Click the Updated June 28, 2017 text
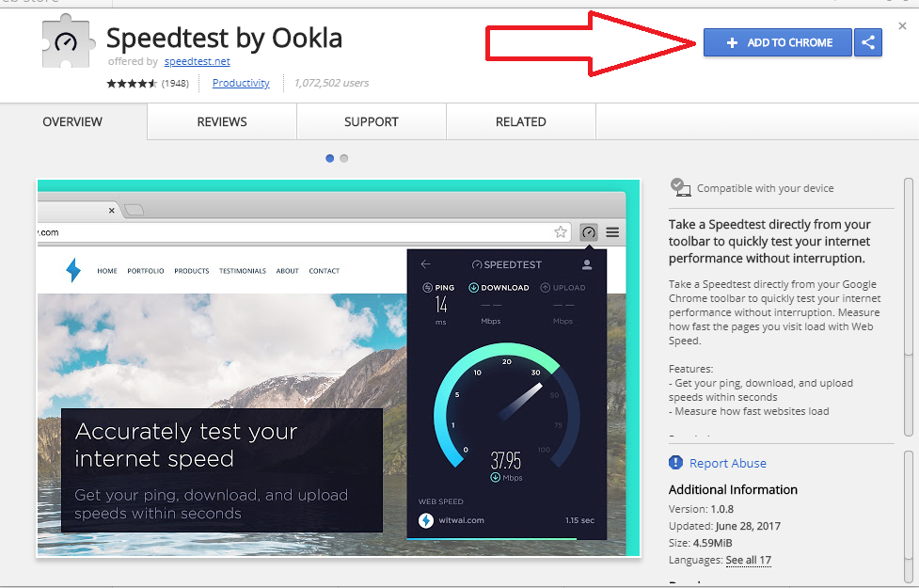Image resolution: width=919 pixels, height=588 pixels. (724, 526)
